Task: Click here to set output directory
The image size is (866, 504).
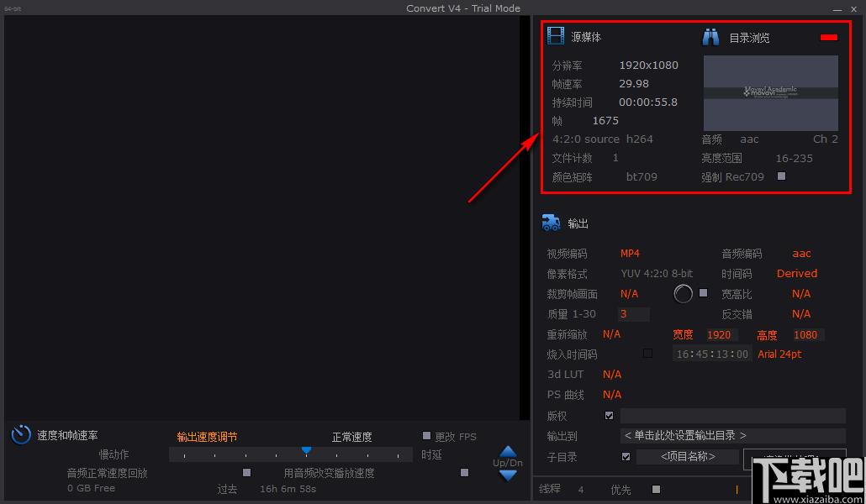Action: pos(732,436)
